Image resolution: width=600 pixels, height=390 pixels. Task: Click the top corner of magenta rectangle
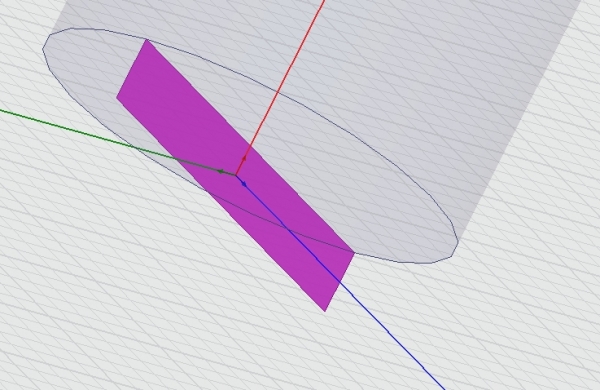(x=147, y=40)
